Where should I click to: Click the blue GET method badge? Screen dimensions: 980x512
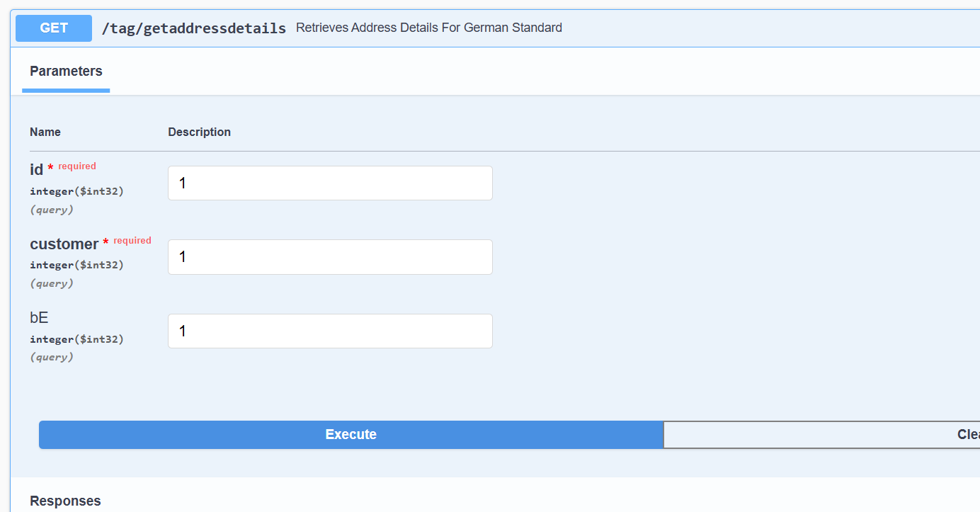[x=54, y=28]
